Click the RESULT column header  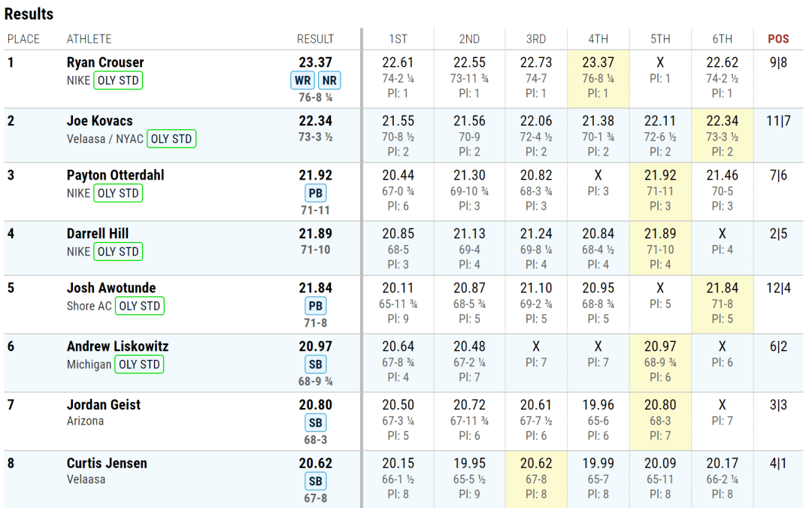315,39
